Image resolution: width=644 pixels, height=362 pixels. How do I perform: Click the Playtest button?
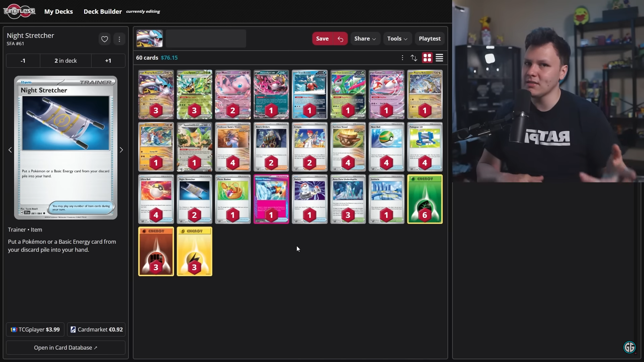[430, 39]
